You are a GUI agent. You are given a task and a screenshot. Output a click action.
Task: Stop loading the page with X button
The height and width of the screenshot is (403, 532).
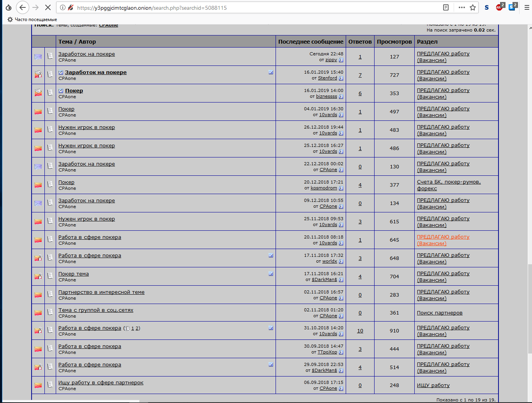coord(48,7)
